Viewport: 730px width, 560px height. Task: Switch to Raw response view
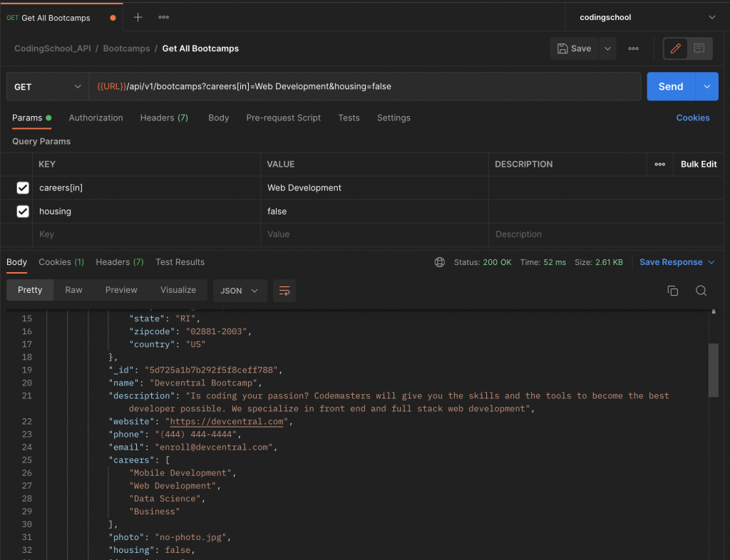(73, 290)
